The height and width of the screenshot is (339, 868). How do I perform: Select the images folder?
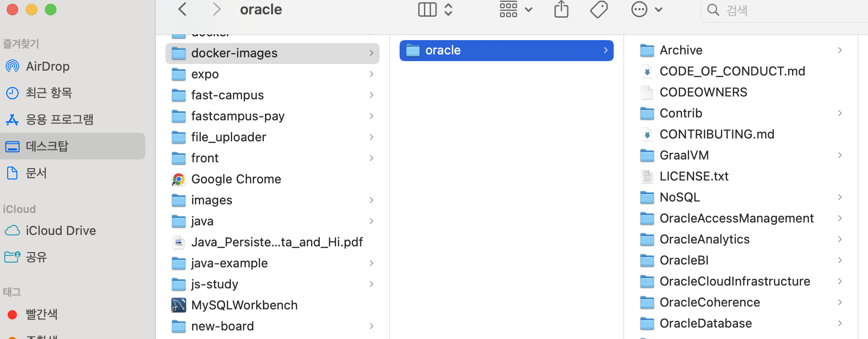(272, 200)
